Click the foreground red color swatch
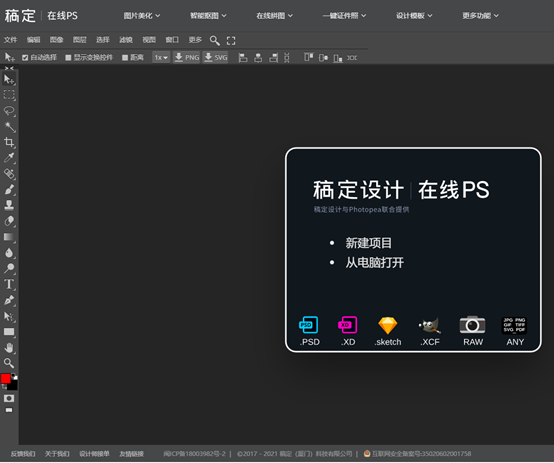Screen dimensions: 554x463 pos(6,379)
